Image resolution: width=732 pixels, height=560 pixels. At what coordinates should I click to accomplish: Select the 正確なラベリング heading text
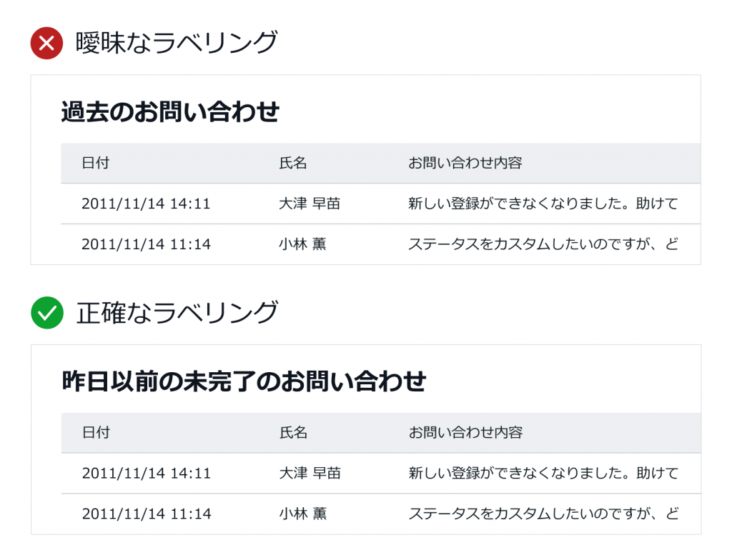(x=177, y=312)
